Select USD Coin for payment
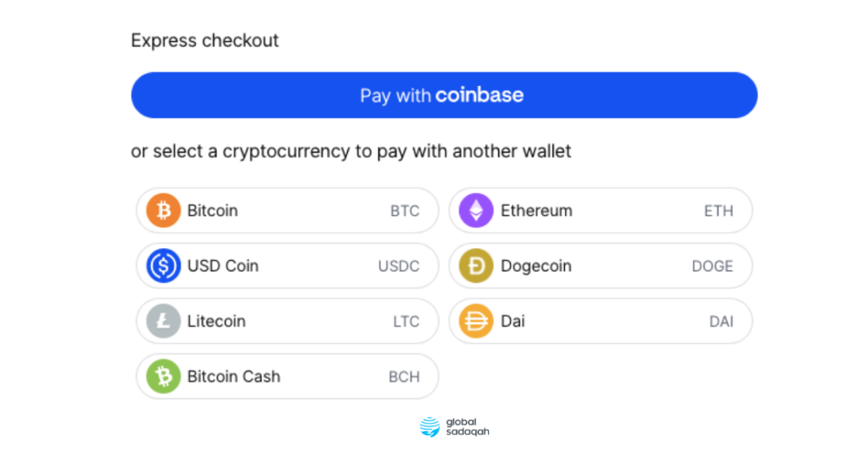868x454 pixels. pyautogui.click(x=287, y=266)
